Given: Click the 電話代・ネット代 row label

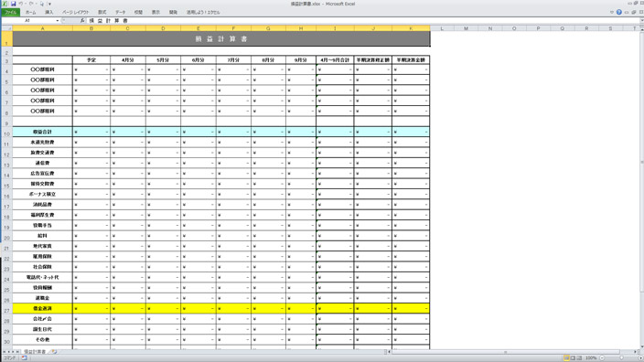Looking at the screenshot, I should [42, 278].
